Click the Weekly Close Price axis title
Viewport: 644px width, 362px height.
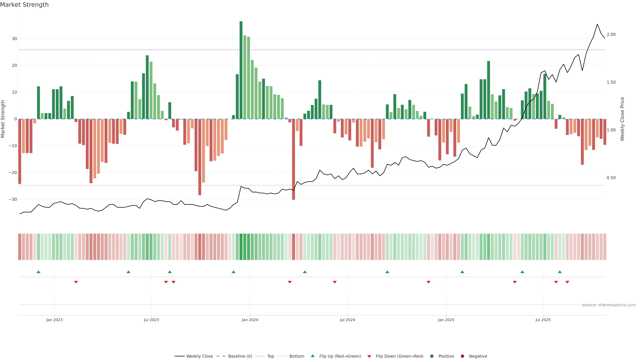(x=622, y=119)
